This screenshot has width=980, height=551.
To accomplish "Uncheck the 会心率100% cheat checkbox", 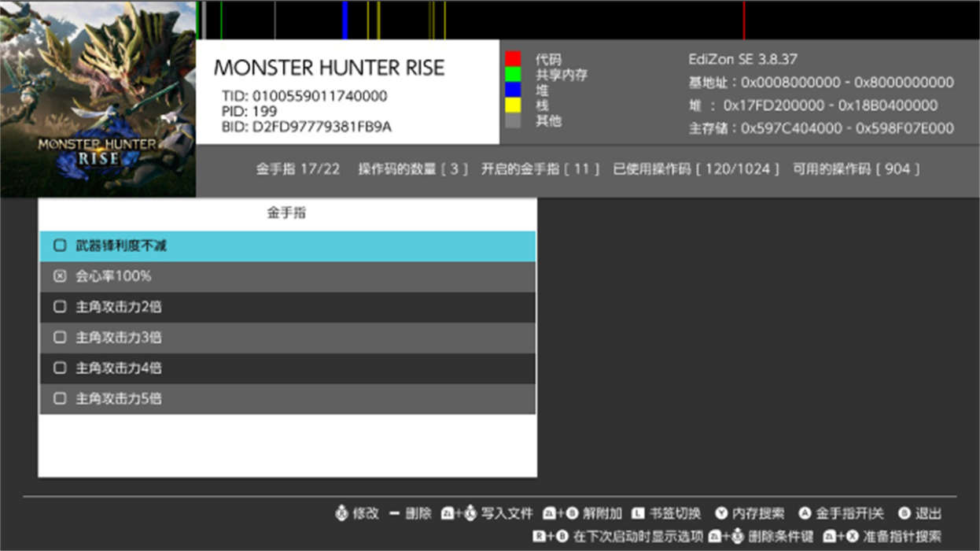I will coord(60,277).
